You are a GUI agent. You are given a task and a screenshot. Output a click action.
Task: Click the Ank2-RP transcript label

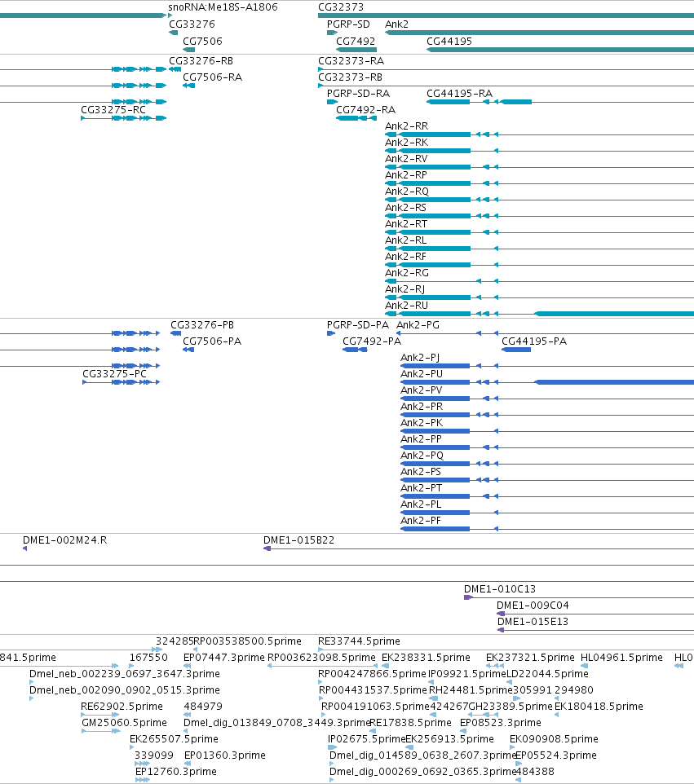coord(406,175)
